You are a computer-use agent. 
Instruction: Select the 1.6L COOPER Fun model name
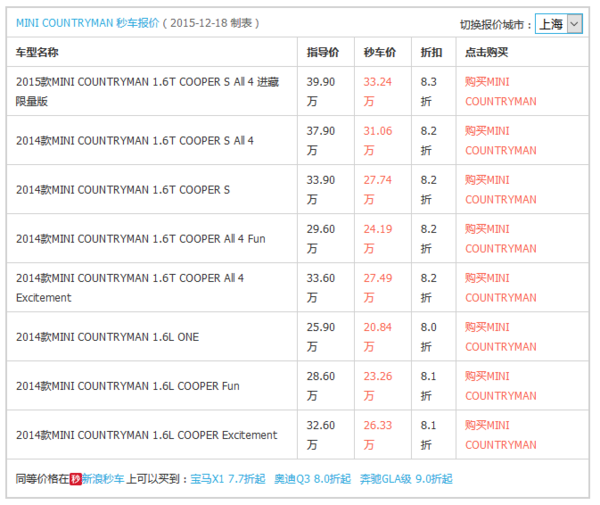(127, 386)
